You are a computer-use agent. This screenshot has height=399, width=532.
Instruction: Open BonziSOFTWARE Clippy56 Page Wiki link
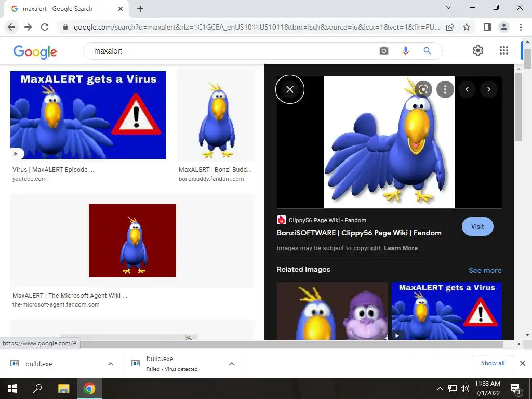coord(359,233)
